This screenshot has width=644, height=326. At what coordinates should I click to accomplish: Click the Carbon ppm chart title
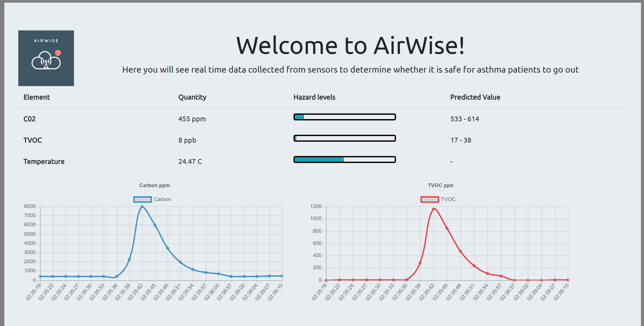[x=154, y=185]
